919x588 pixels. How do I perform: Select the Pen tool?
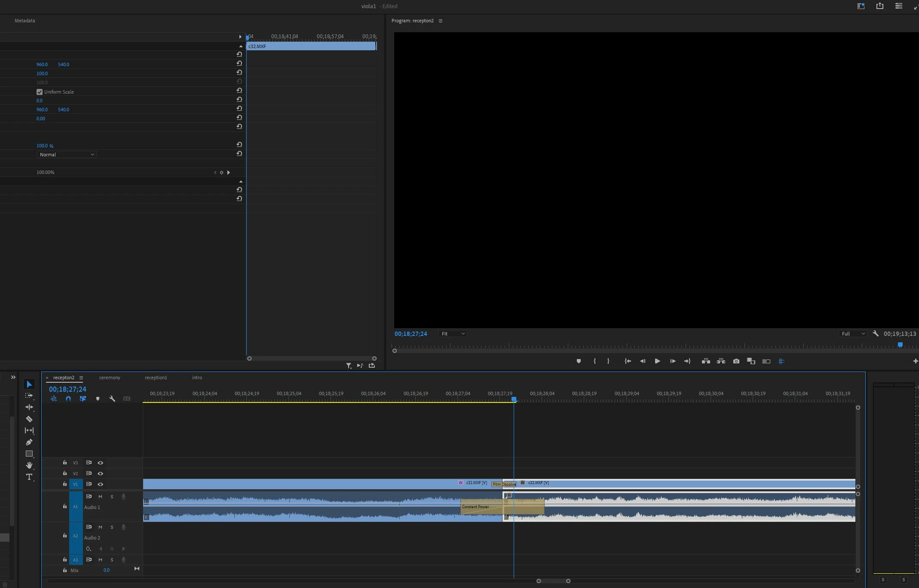pos(29,442)
